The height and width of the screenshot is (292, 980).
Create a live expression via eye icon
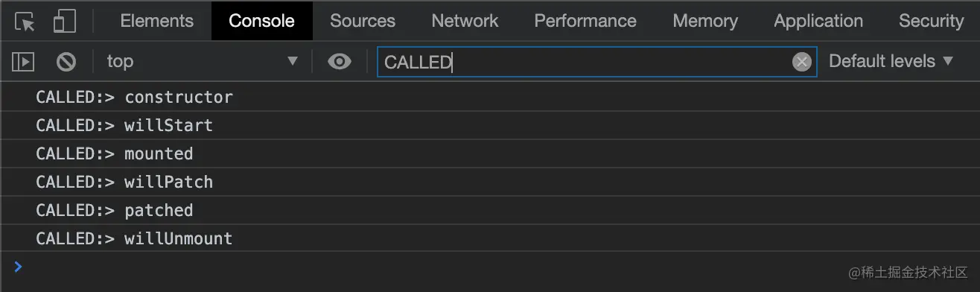click(340, 62)
